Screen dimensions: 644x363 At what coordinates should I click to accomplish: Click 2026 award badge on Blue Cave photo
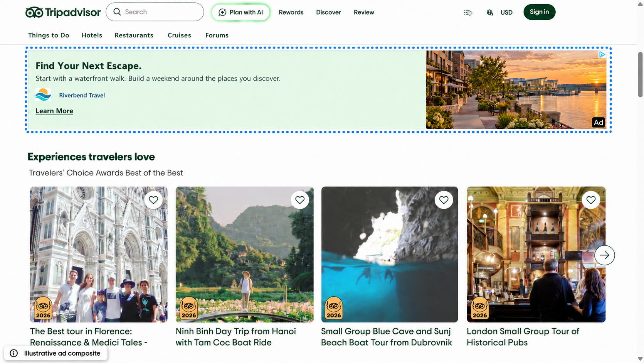[x=334, y=308]
